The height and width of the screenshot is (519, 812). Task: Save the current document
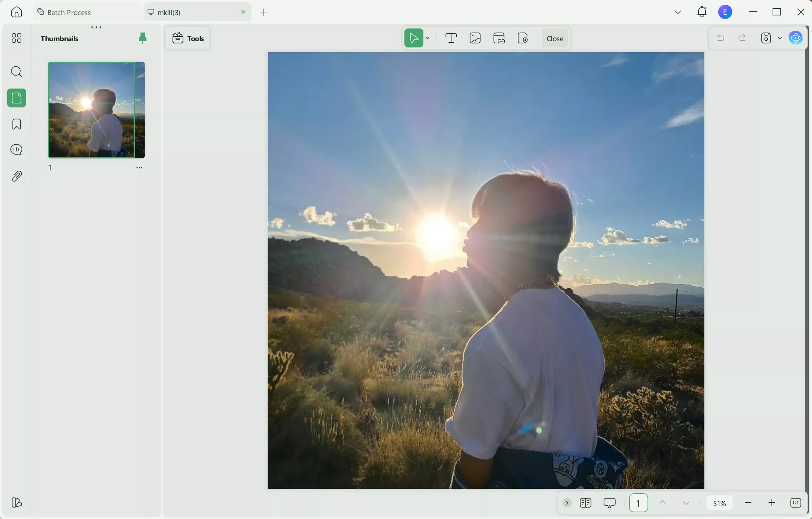coord(765,38)
